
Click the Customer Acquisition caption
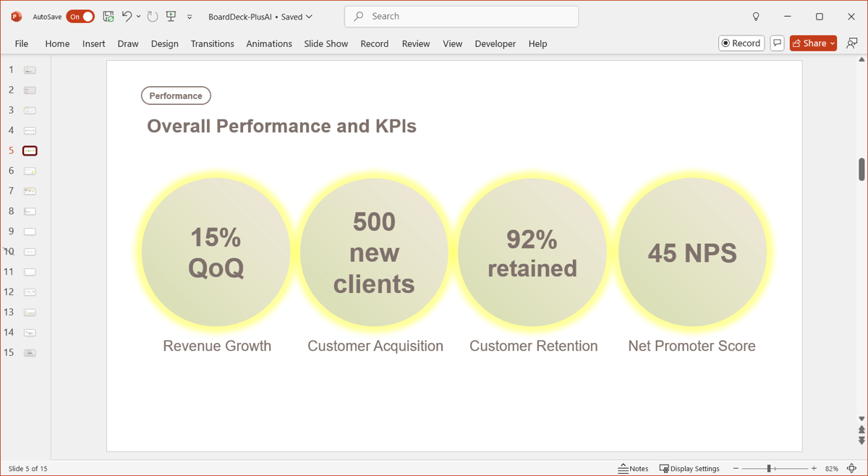(375, 346)
